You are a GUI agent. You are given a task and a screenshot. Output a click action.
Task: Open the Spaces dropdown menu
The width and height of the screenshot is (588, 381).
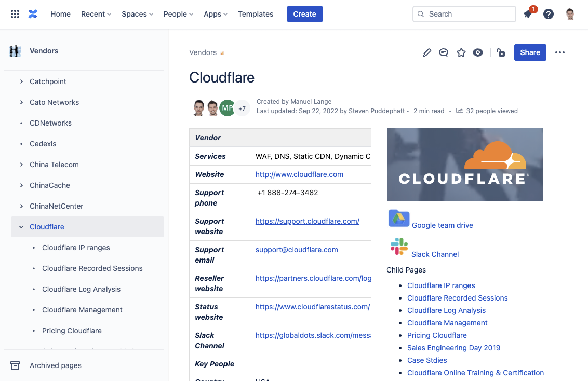(137, 14)
